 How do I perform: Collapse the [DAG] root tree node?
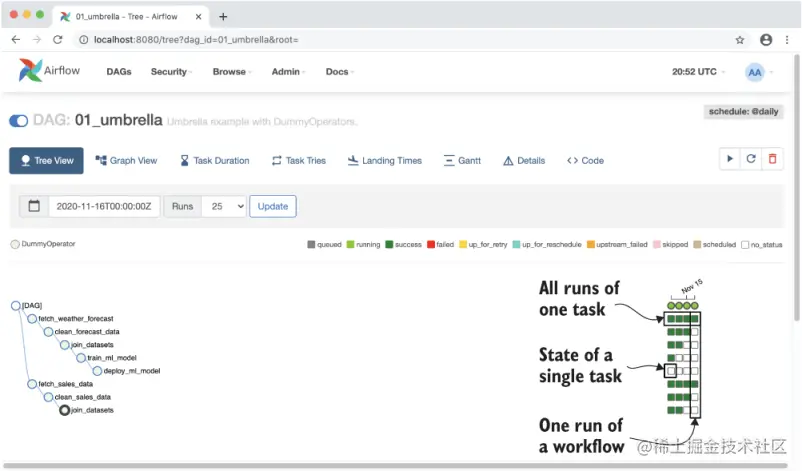coord(15,305)
